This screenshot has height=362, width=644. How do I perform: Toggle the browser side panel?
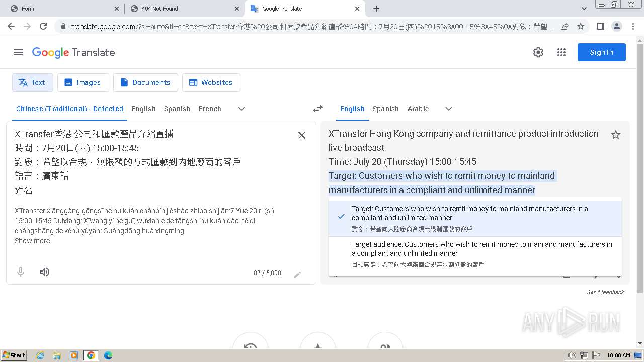point(600,26)
